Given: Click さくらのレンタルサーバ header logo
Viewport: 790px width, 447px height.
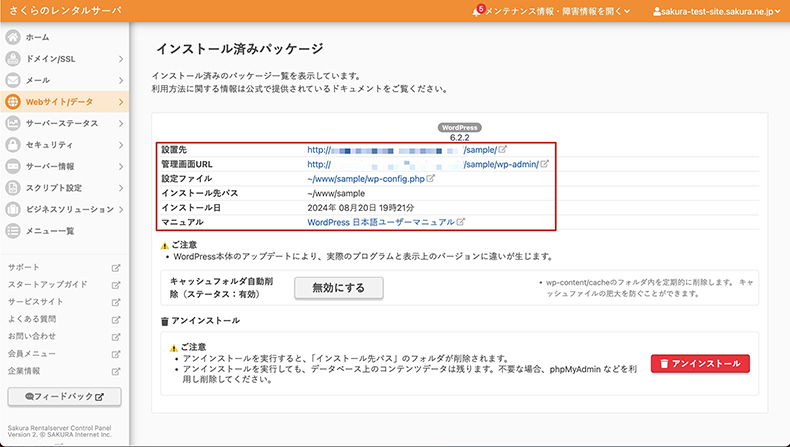Looking at the screenshot, I should (x=65, y=11).
